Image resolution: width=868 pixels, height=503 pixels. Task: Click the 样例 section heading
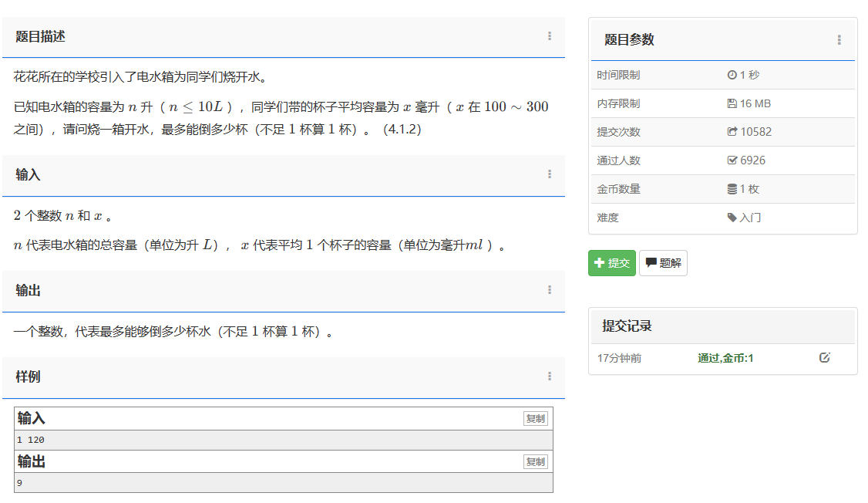pos(28,376)
